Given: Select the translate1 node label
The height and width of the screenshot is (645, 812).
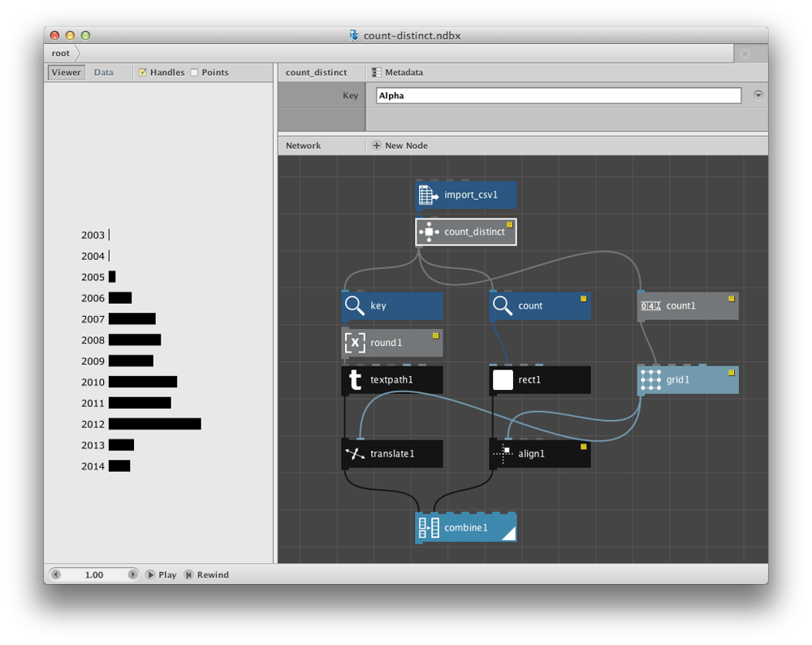Looking at the screenshot, I should pyautogui.click(x=392, y=454).
